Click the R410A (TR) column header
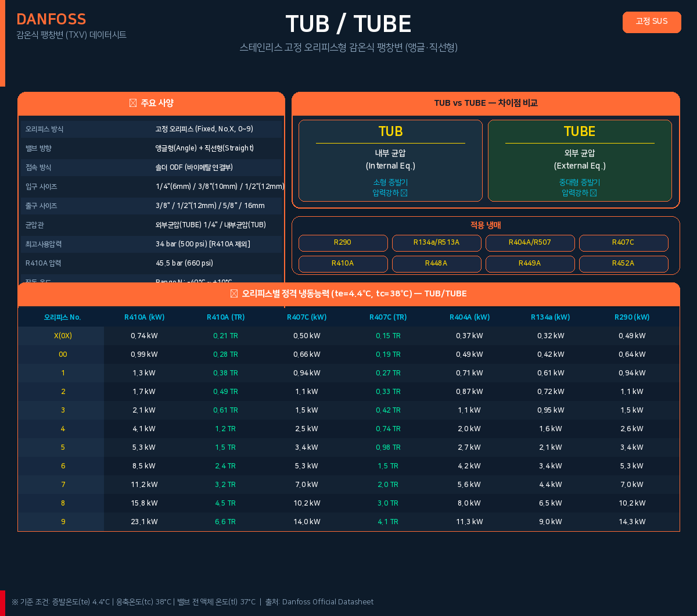 [225, 317]
